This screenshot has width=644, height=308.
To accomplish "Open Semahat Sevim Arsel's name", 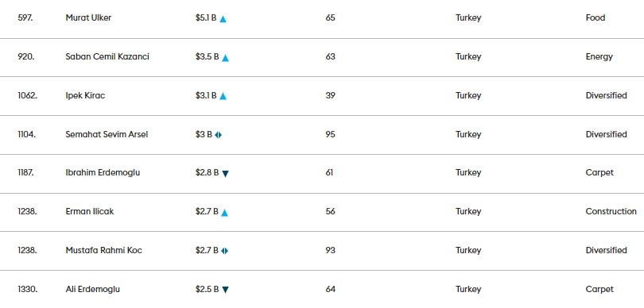I will coord(107,134).
